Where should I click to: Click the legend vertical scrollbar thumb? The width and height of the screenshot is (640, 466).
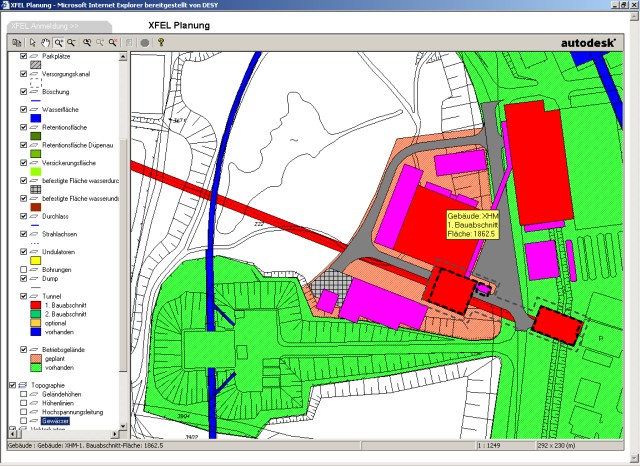pos(123,256)
